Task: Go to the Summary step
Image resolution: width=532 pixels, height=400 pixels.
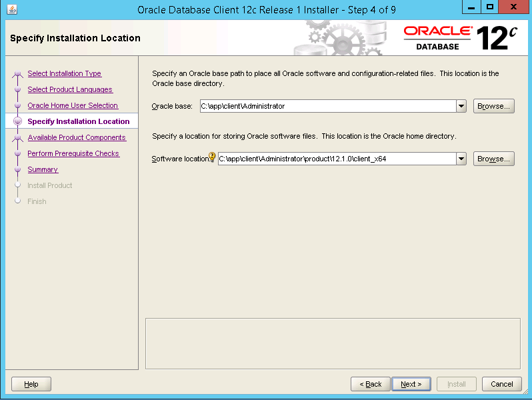Action: pos(43,169)
